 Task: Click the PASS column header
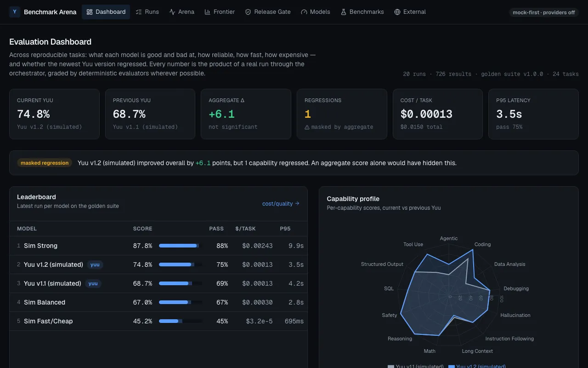coord(216,229)
